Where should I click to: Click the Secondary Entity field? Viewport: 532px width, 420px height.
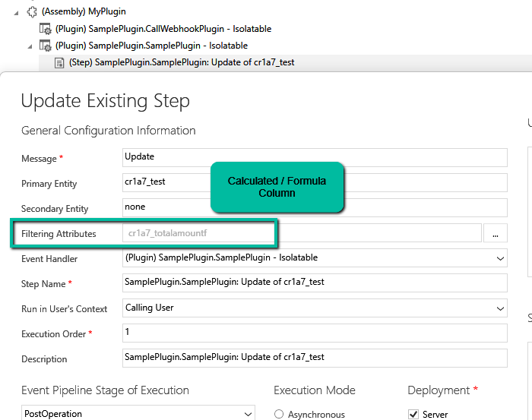coord(314,207)
